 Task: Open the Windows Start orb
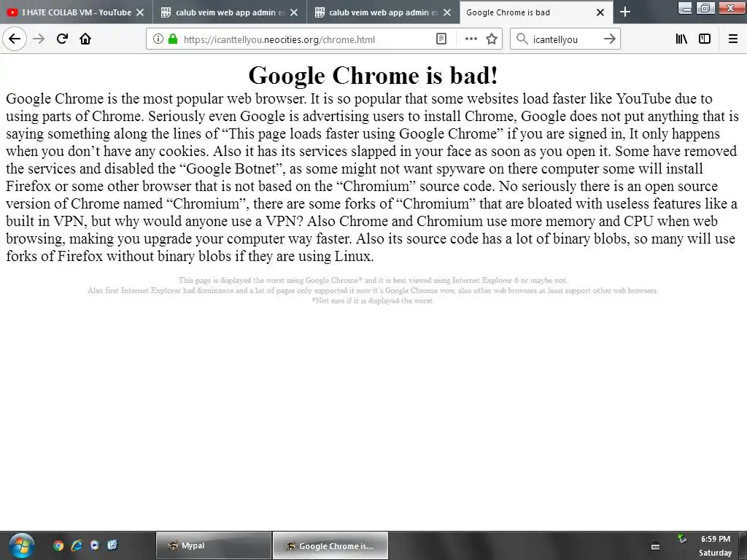point(21,545)
